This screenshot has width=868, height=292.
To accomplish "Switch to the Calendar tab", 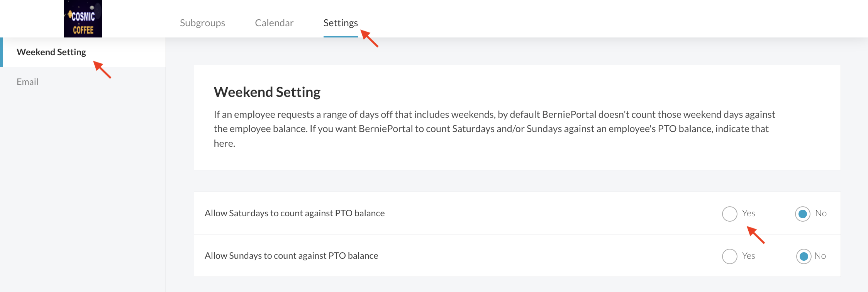I will pos(274,23).
